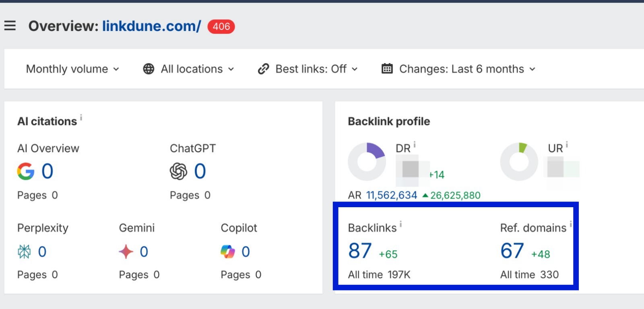Open the linkdune.com/ link
This screenshot has height=309, width=644.
coord(151,26)
